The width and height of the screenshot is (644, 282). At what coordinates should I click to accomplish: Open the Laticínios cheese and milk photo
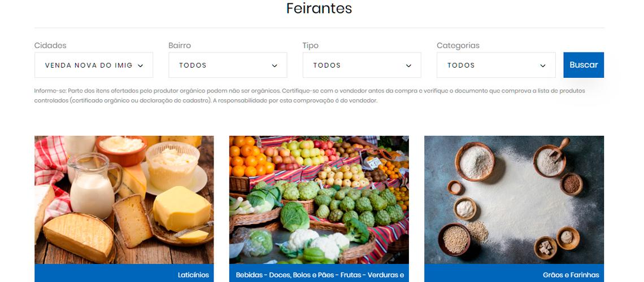124,200
